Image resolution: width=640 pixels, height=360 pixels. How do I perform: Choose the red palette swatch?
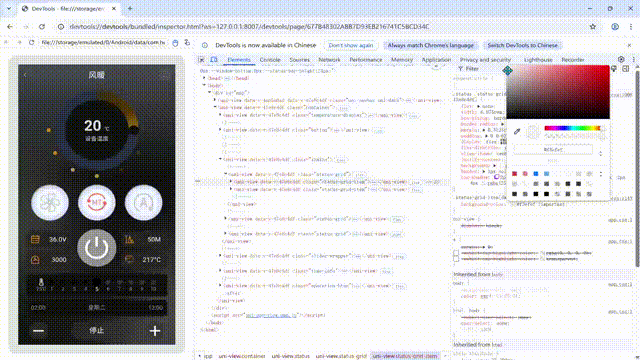[514, 174]
